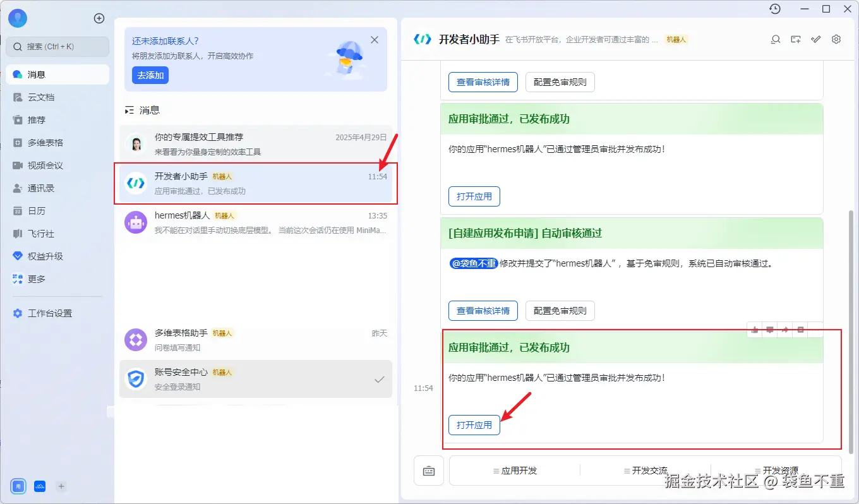The height and width of the screenshot is (504, 859).
Task: Click the thumbs-up reaction icon on message
Action: click(x=755, y=330)
